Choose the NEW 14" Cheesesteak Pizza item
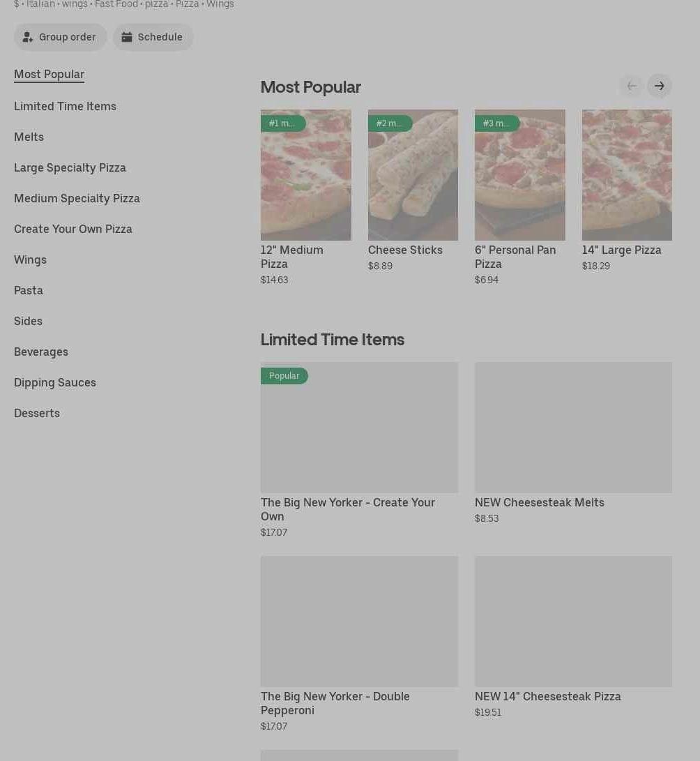The image size is (700, 761). 573,621
